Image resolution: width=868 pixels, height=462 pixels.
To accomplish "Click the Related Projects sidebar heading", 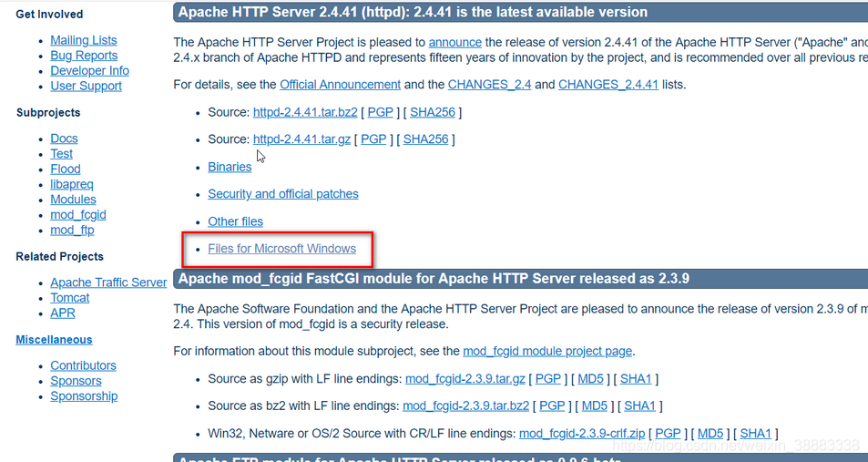I will (59, 256).
